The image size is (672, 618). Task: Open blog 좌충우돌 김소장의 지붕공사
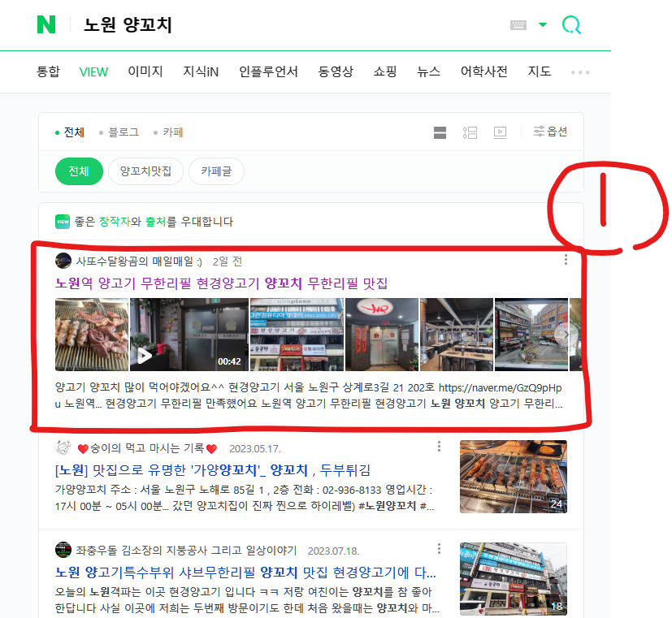coord(186,551)
